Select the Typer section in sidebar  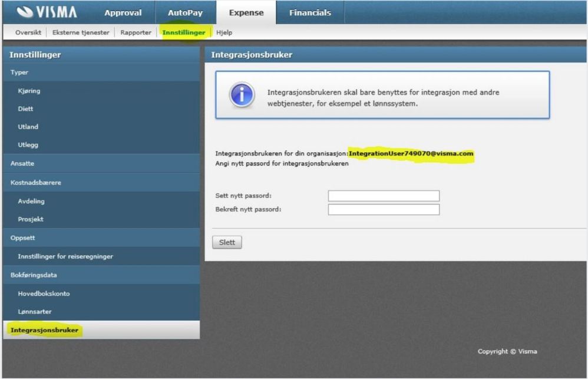(101, 72)
